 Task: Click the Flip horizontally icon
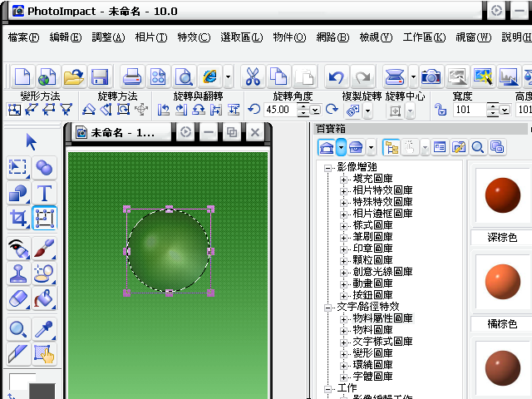tap(216, 110)
